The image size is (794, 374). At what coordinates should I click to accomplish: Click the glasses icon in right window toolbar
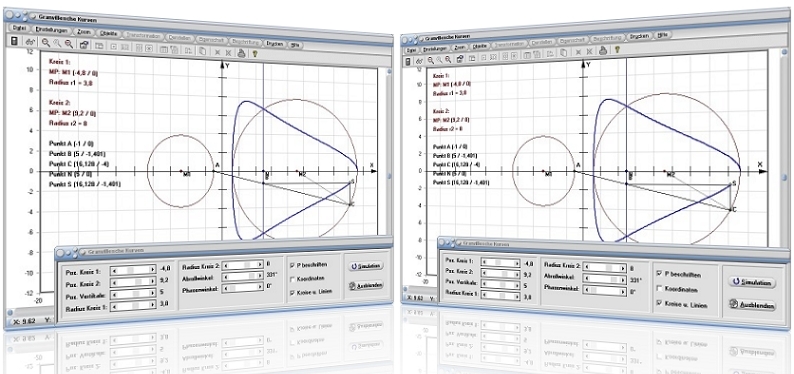point(419,61)
